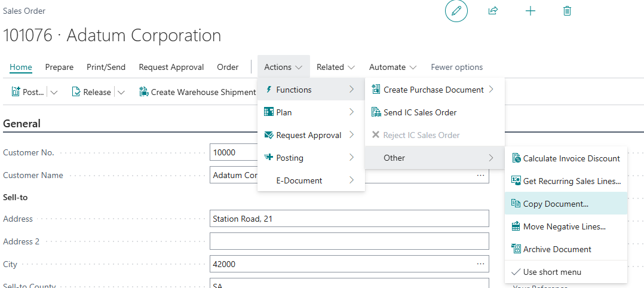Click the Move Negative Lines icon
644x288 pixels.
pyautogui.click(x=516, y=226)
